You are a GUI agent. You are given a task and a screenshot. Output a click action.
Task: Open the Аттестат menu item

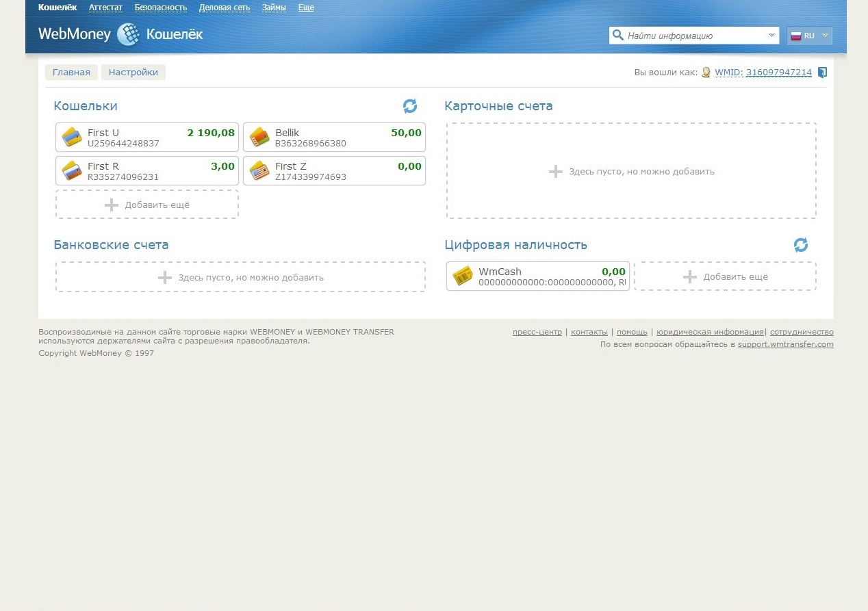(105, 8)
